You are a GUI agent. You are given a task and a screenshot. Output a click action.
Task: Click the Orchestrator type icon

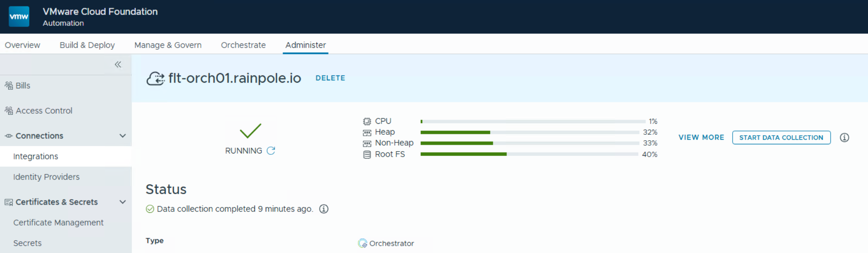coord(362,243)
